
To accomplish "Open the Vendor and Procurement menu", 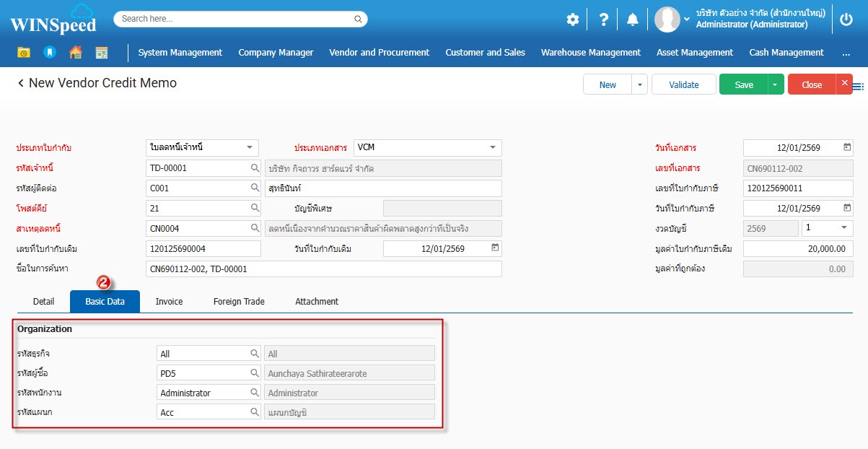I will [x=379, y=53].
